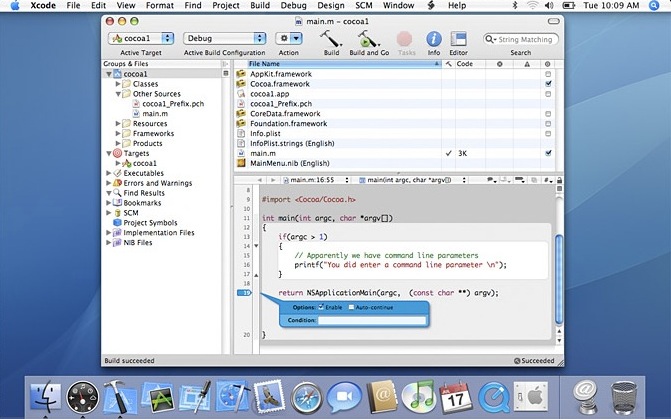This screenshot has height=419, width=671.
Task: Open the Active Target cocoa1 dropdown
Action: coord(141,39)
